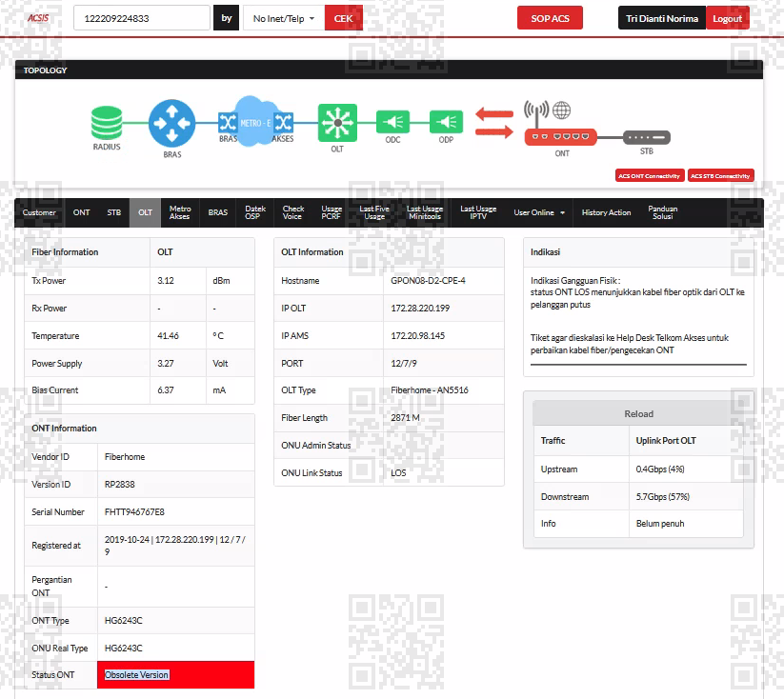
Task: Click the ONU Real Type HG6243C value
Action: coord(124,648)
